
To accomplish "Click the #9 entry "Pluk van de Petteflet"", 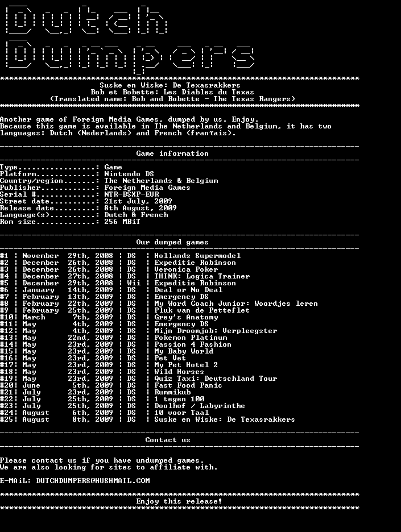I will tap(202, 310).
